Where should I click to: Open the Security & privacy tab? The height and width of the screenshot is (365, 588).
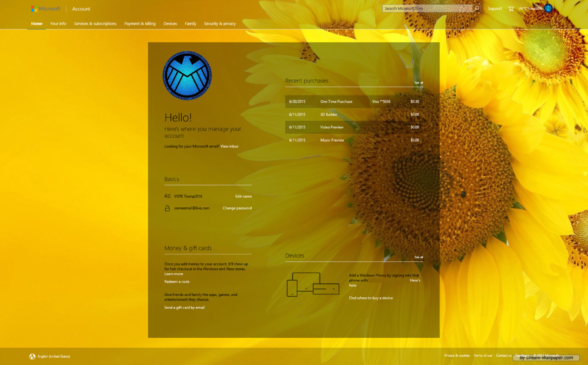[x=220, y=24]
